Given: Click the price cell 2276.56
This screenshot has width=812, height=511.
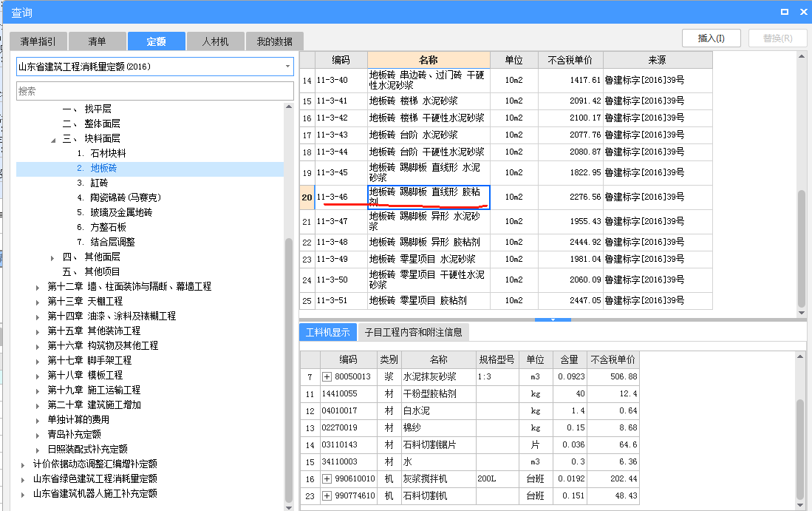Looking at the screenshot, I should coord(570,197).
